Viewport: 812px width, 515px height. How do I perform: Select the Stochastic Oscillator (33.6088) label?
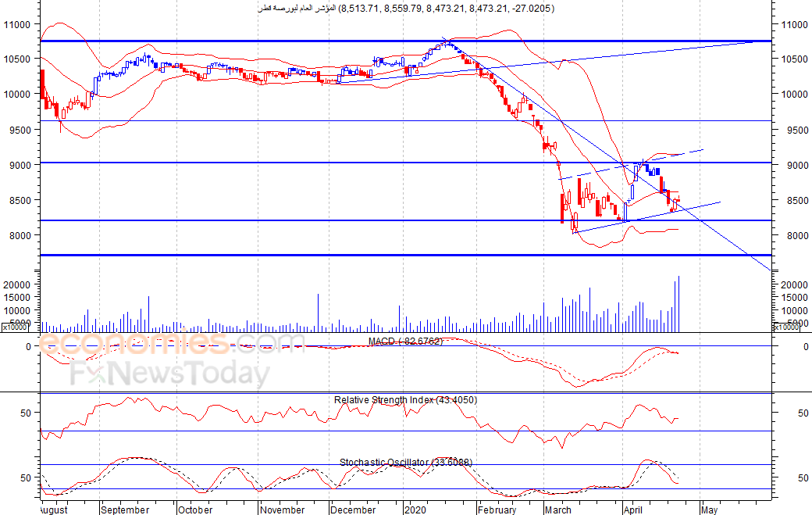(406, 462)
